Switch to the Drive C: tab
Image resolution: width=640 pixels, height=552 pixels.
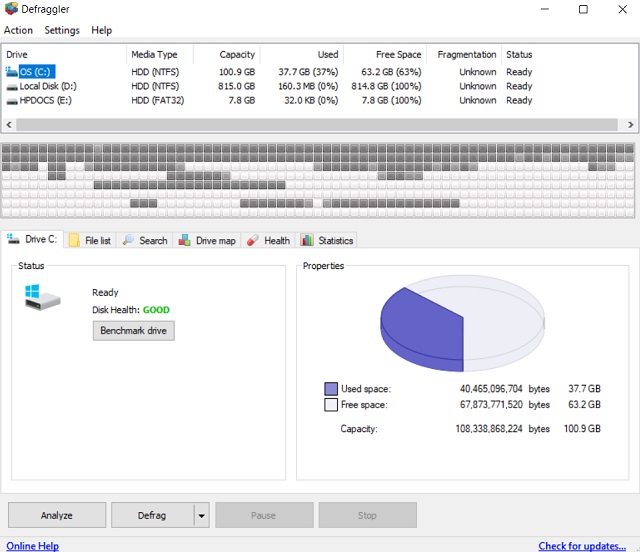(x=32, y=239)
